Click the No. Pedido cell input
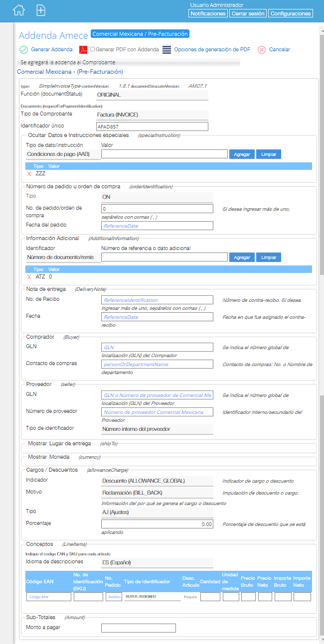 point(114,597)
